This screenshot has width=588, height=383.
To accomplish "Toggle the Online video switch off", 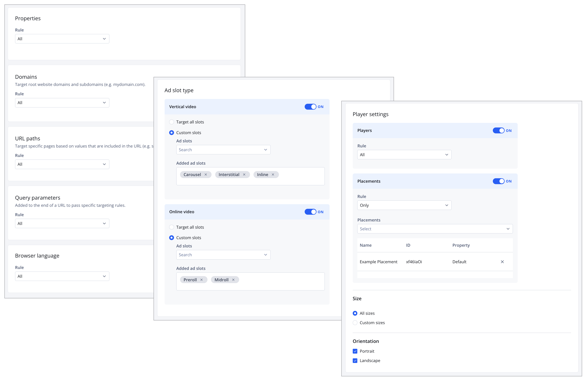I will click(x=310, y=212).
